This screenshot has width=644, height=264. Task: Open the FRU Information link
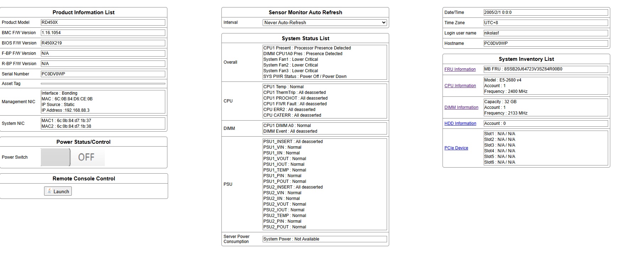460,69
